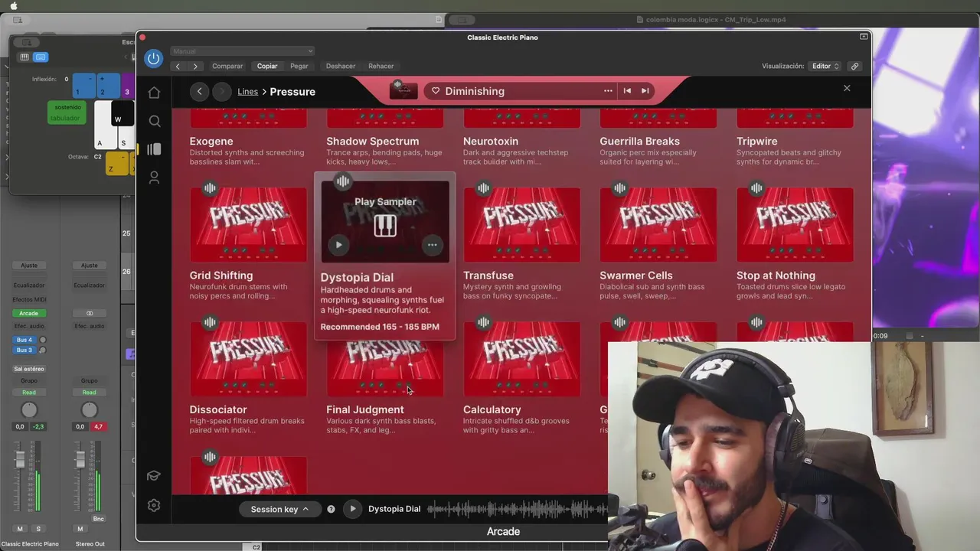Open Guerrilla Breaks sampler title

[x=639, y=141]
